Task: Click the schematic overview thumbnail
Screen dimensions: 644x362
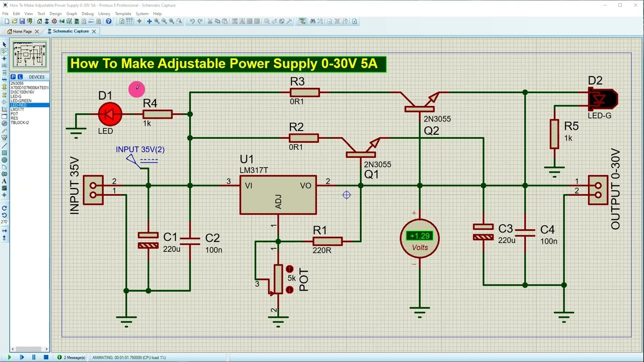Action: pyautogui.click(x=30, y=55)
